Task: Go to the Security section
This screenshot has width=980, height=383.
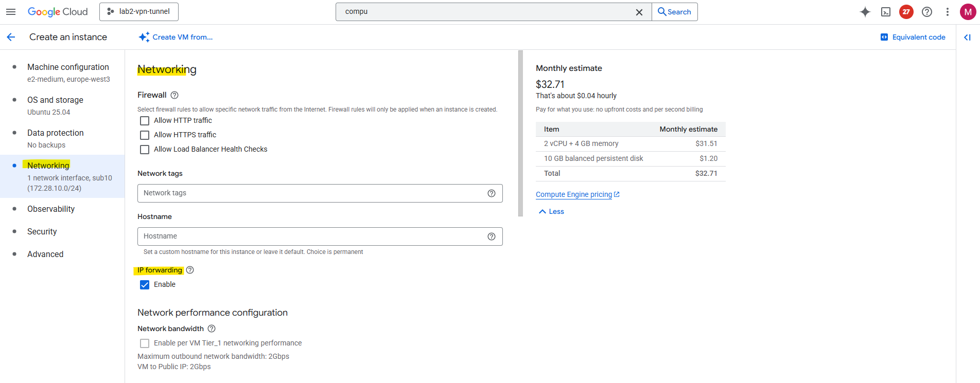Action: [x=42, y=231]
